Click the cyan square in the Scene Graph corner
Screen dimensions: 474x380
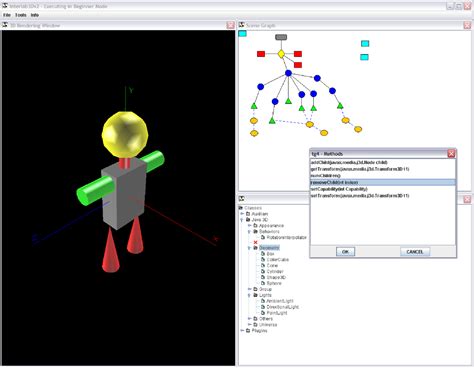pos(242,34)
